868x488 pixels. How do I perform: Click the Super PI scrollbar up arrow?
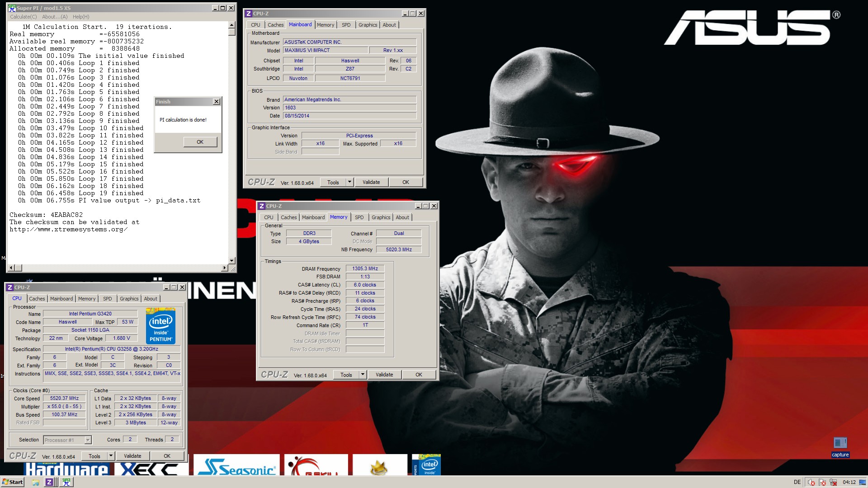[232, 25]
